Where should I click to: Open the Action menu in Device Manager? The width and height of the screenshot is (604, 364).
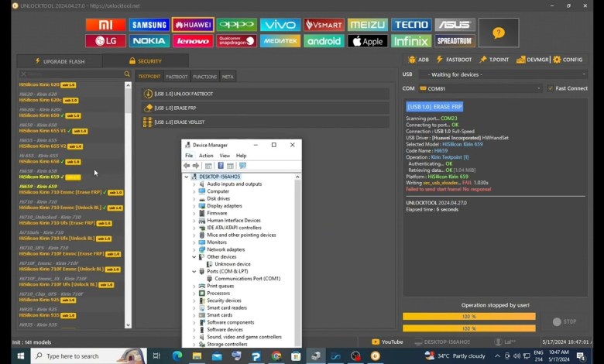tap(205, 156)
